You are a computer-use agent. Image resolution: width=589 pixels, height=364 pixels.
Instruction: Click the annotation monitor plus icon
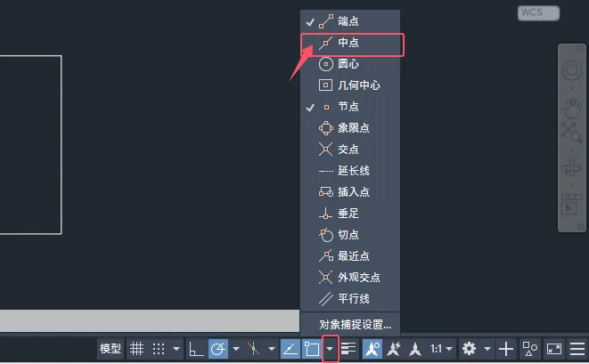(x=506, y=349)
